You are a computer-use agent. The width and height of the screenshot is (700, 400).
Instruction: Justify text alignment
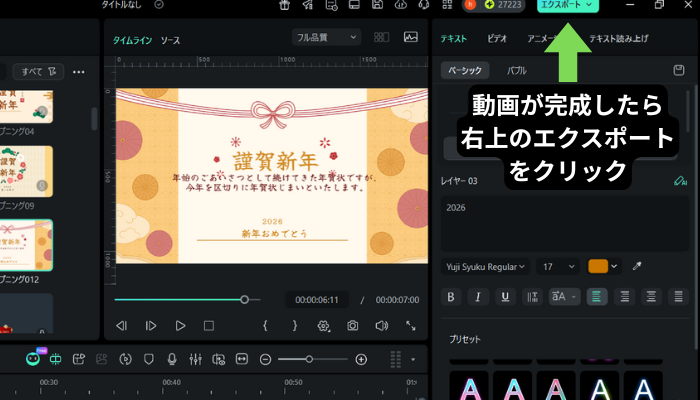coord(679,297)
